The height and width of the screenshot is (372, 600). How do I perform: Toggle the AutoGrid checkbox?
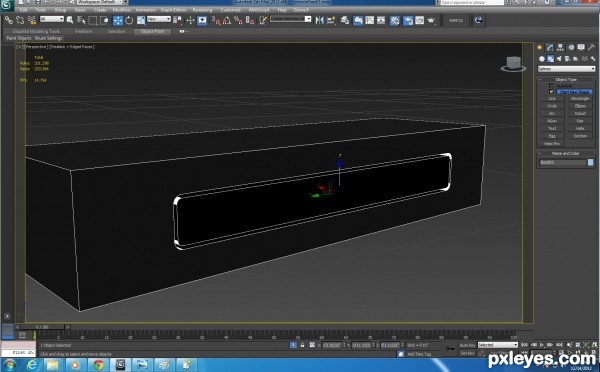coord(551,85)
